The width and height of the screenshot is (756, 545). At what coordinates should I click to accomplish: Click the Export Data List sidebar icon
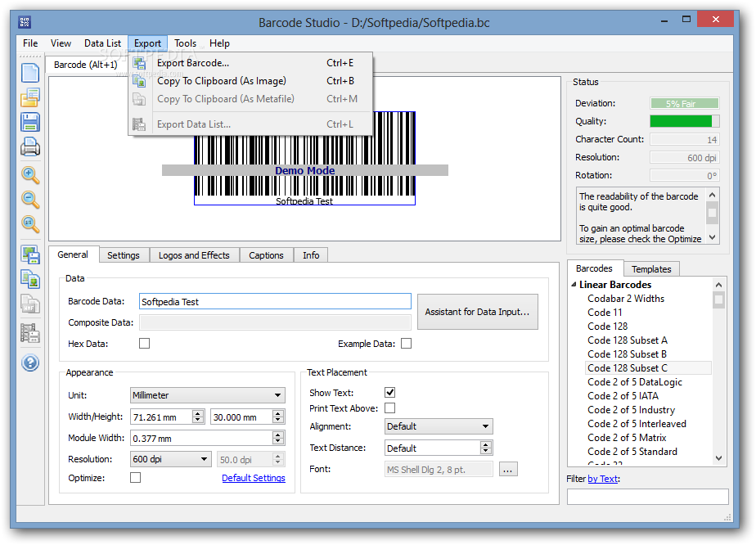click(x=30, y=333)
